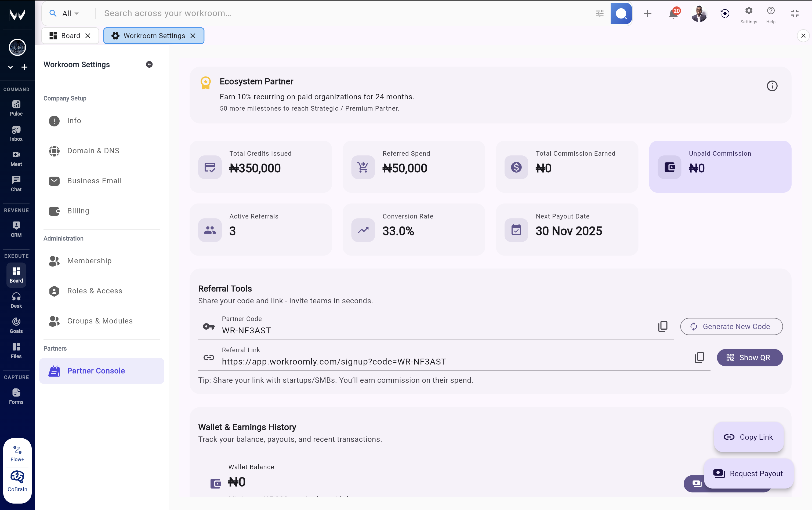Open the notifications bell
This screenshot has width=812, height=510.
pos(673,13)
